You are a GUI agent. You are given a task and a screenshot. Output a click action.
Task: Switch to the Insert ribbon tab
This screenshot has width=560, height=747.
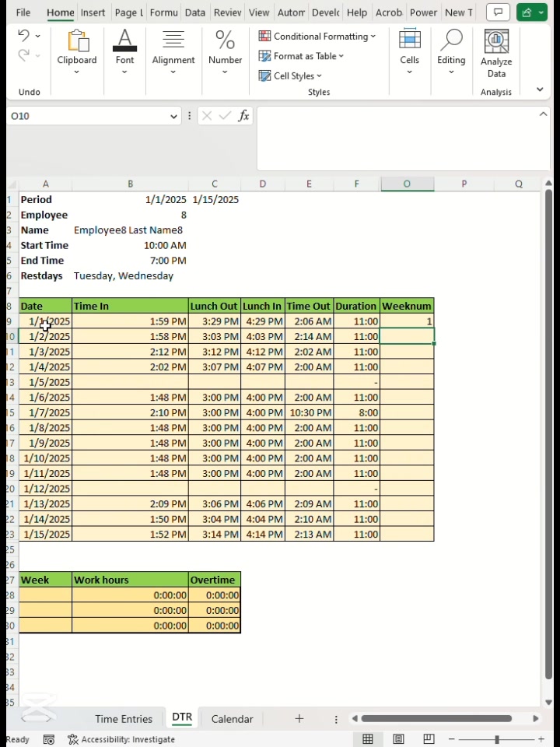coord(93,12)
